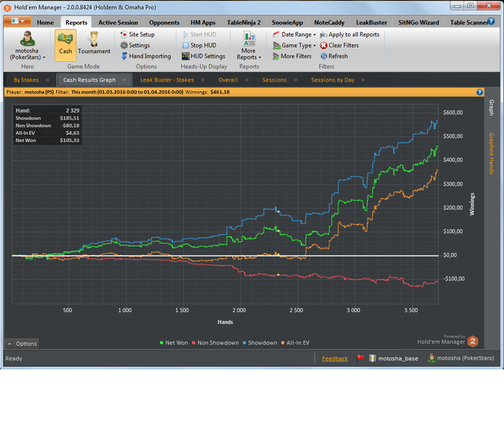
Task: Open Hand Importing
Action: click(146, 56)
